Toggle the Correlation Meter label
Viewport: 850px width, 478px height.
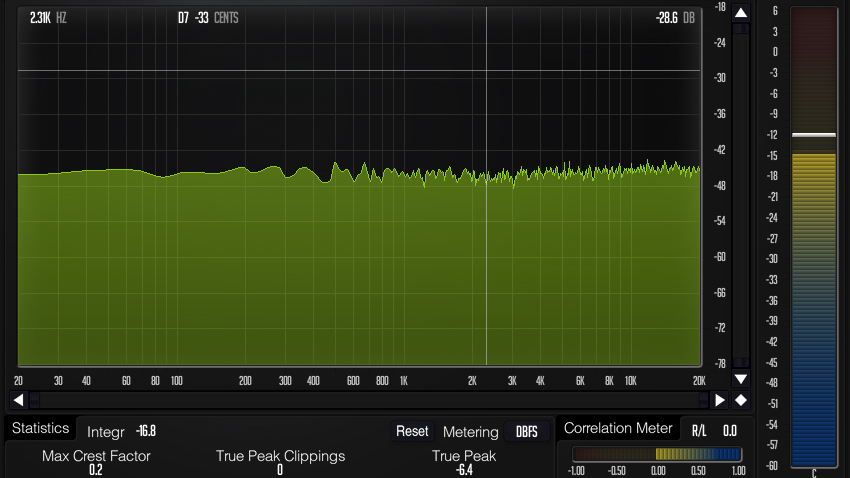pos(618,428)
